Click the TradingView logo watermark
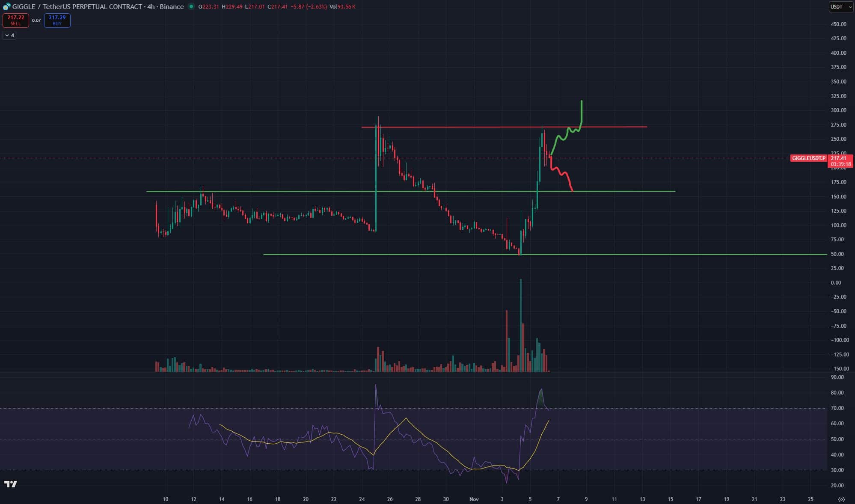 pos(11,484)
